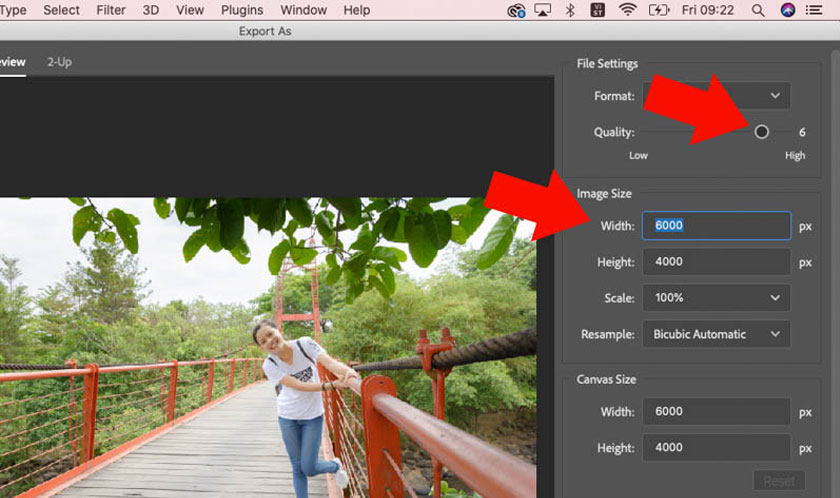Select the Image Size Width field
Screen dimensions: 840x498
pos(716,225)
